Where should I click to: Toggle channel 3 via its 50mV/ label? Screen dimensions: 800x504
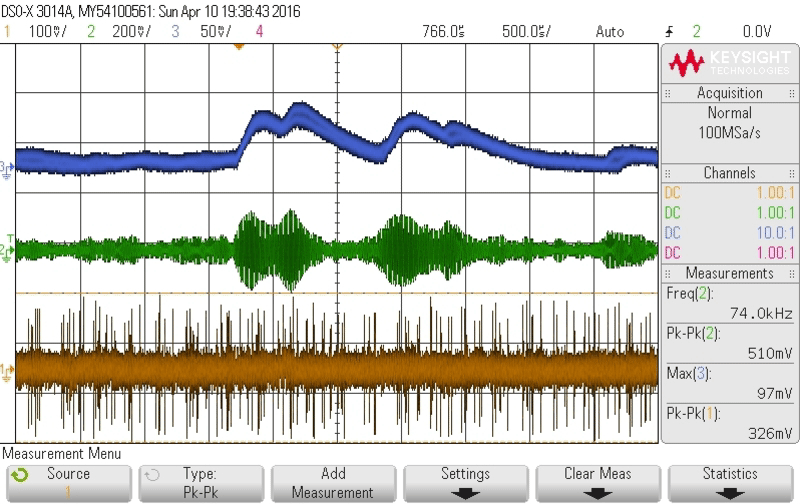click(x=208, y=31)
